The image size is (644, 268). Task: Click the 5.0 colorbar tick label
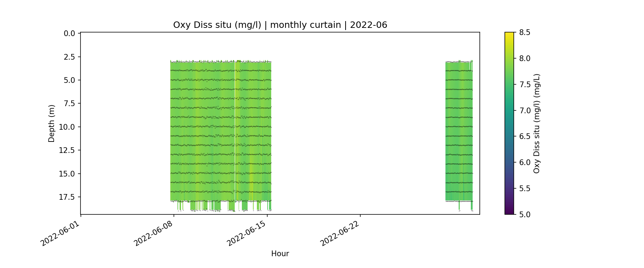tap(525, 214)
